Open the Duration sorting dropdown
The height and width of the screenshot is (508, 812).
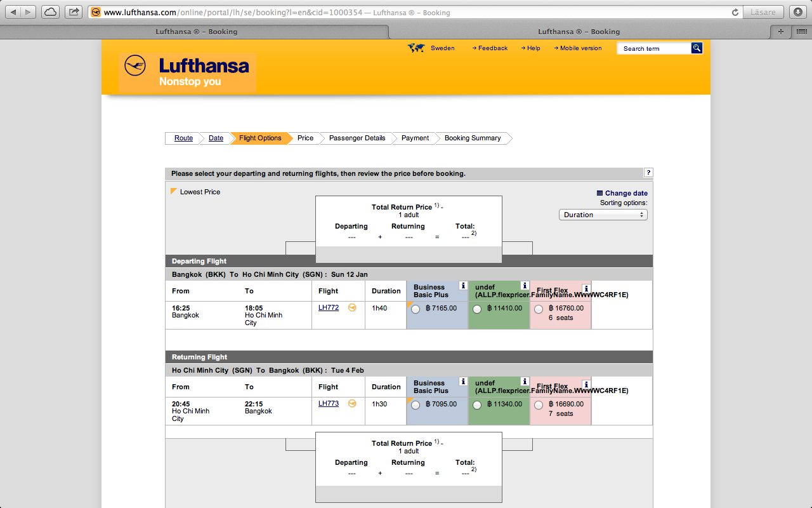(x=603, y=215)
